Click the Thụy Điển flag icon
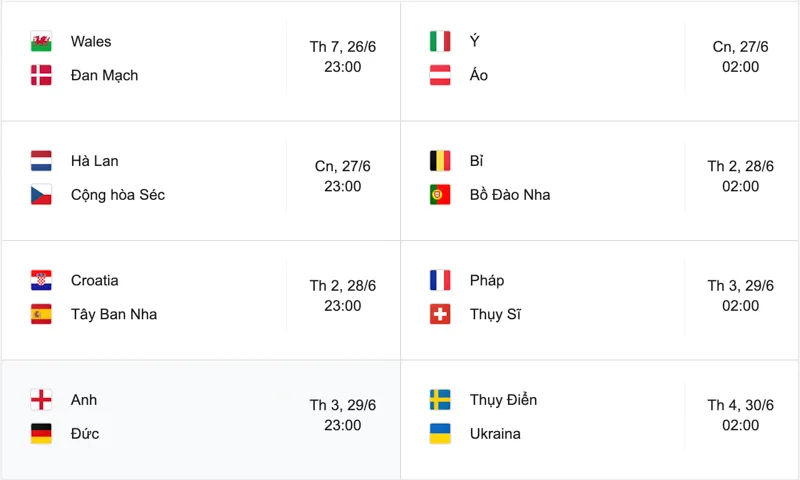 tap(440, 400)
